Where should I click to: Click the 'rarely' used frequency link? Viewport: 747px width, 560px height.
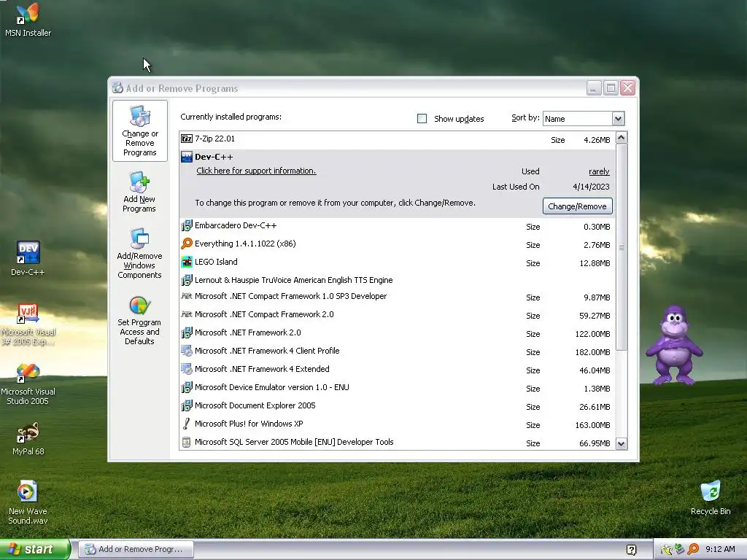tap(599, 171)
